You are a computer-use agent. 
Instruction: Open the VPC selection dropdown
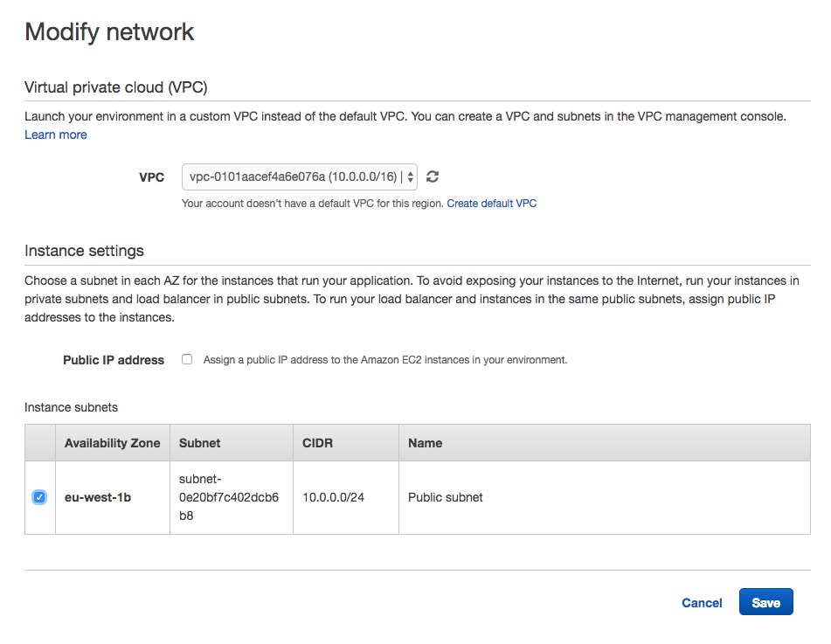point(299,177)
